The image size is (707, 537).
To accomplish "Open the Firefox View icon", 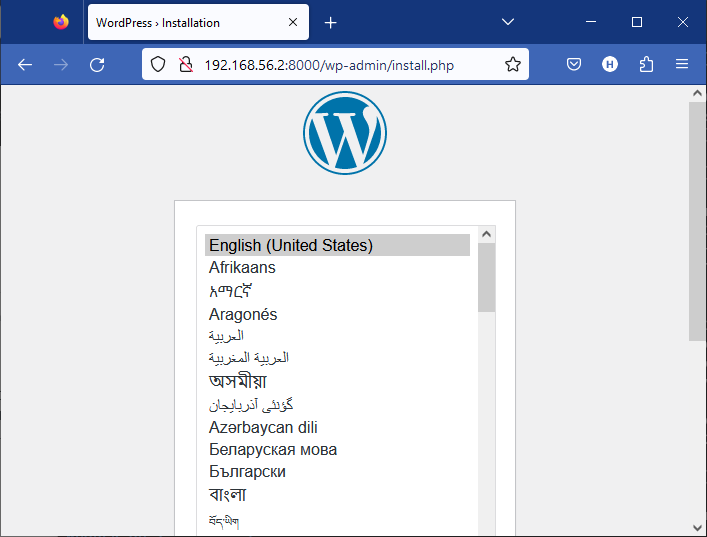I will point(61,22).
